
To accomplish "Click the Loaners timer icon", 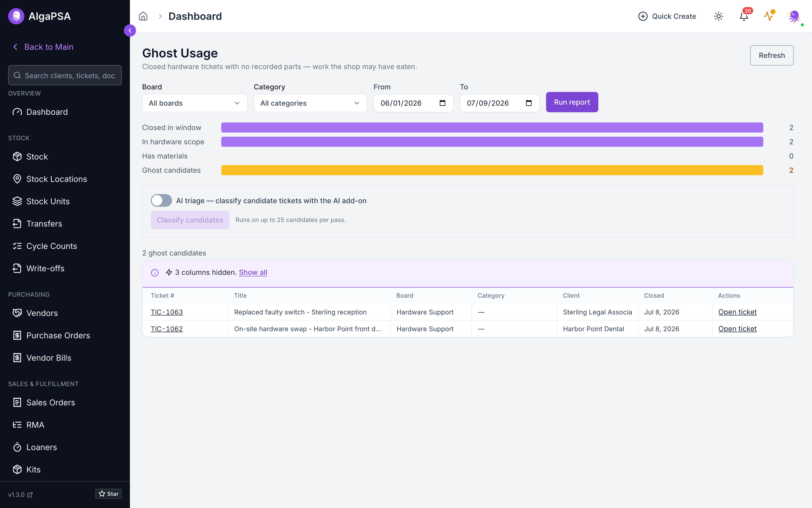I will pyautogui.click(x=17, y=447).
